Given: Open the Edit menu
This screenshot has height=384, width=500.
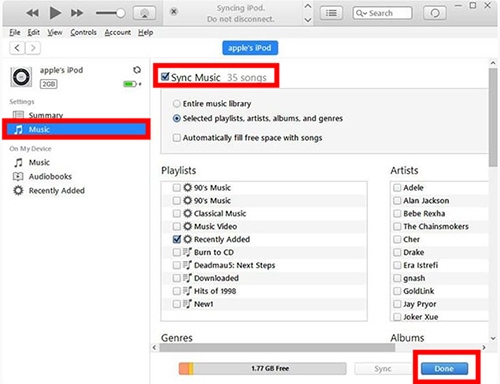Looking at the screenshot, I should coord(33,32).
